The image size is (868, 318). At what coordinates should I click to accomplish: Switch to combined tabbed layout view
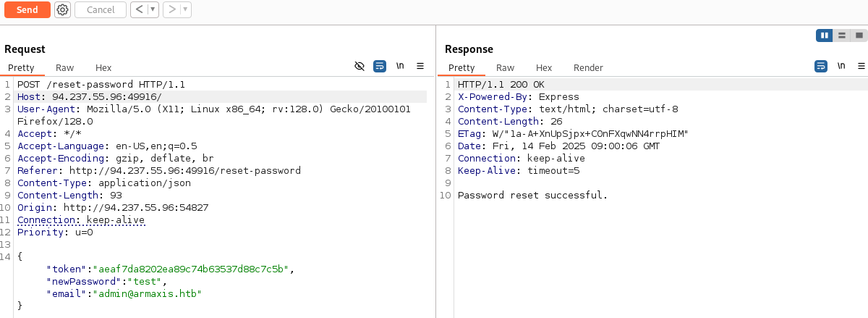coord(859,35)
